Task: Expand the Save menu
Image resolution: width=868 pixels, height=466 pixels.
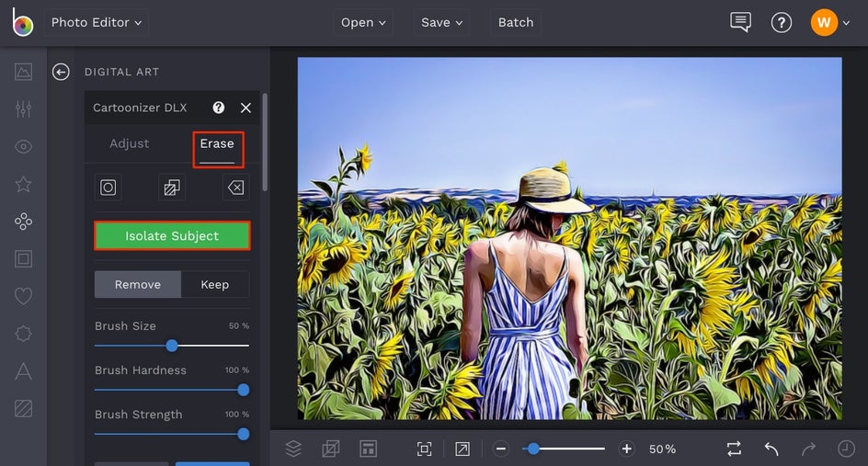Action: tap(441, 23)
